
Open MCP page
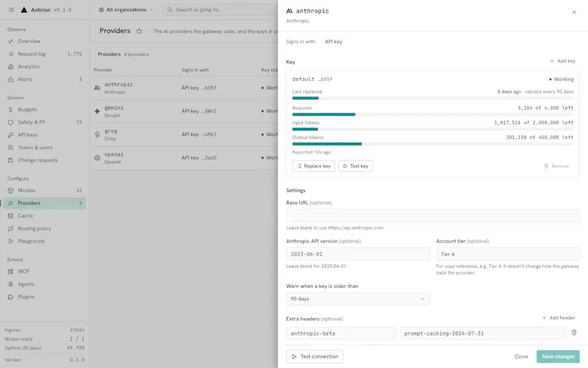45,272
